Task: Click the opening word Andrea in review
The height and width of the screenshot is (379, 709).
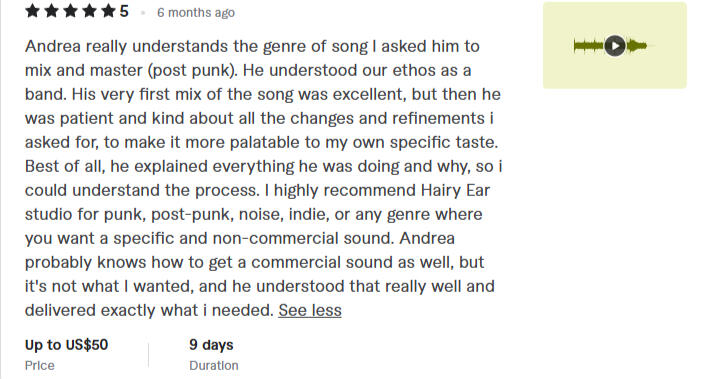Action: click(53, 47)
